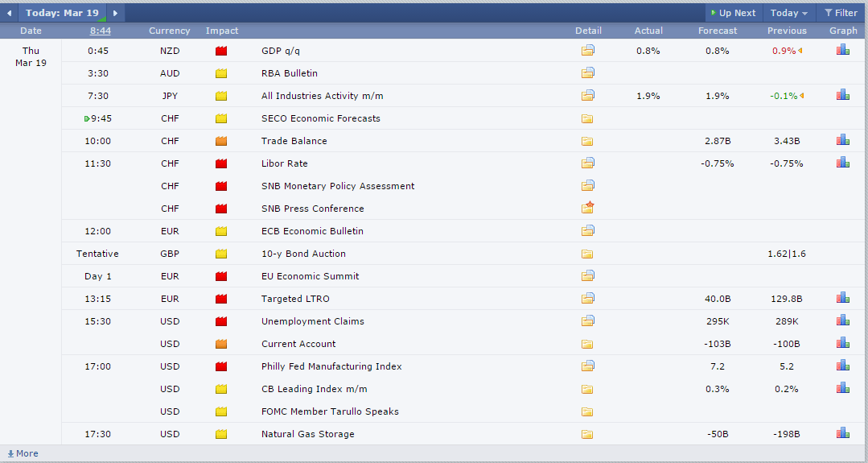The image size is (868, 463).
Task: Open detail for SNB Monetary Policy Assessment
Action: (x=587, y=185)
